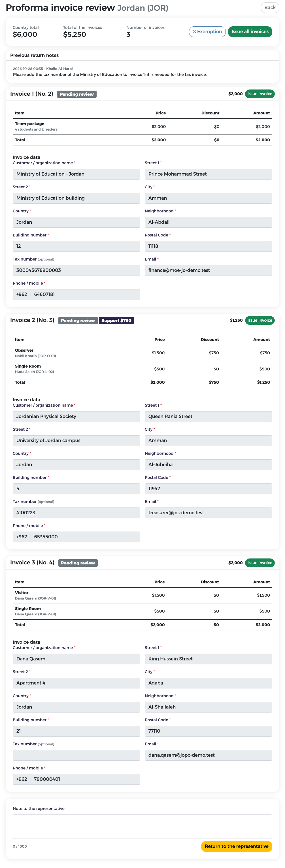Click Invoice 1 Pending review badge
This screenshot has height=868, width=285.
click(76, 94)
